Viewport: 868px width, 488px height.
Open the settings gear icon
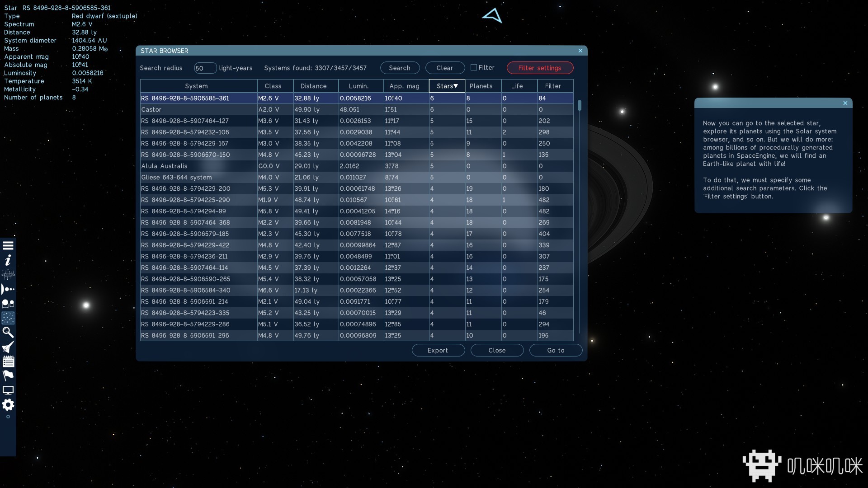tap(8, 405)
